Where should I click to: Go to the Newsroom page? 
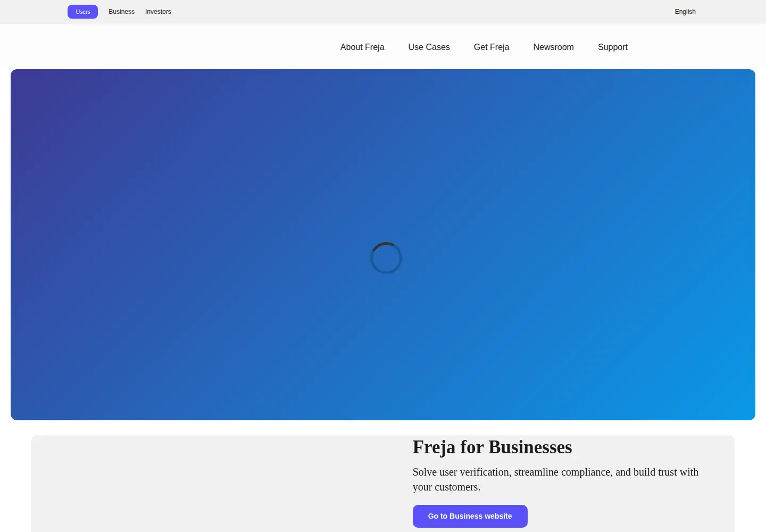(x=553, y=47)
